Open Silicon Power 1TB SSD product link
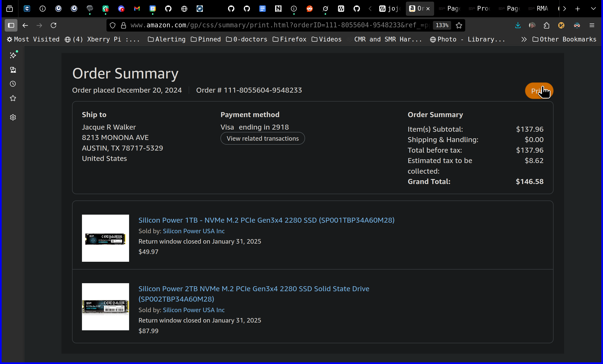Image resolution: width=603 pixels, height=364 pixels. click(266, 220)
